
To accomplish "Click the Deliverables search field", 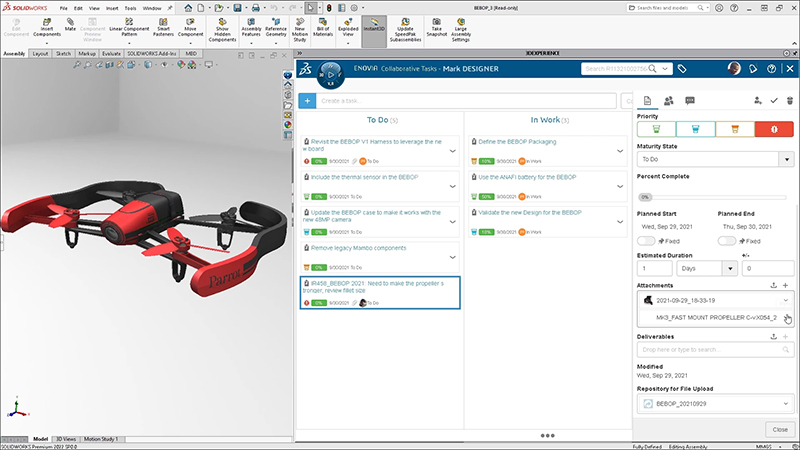I will click(715, 349).
